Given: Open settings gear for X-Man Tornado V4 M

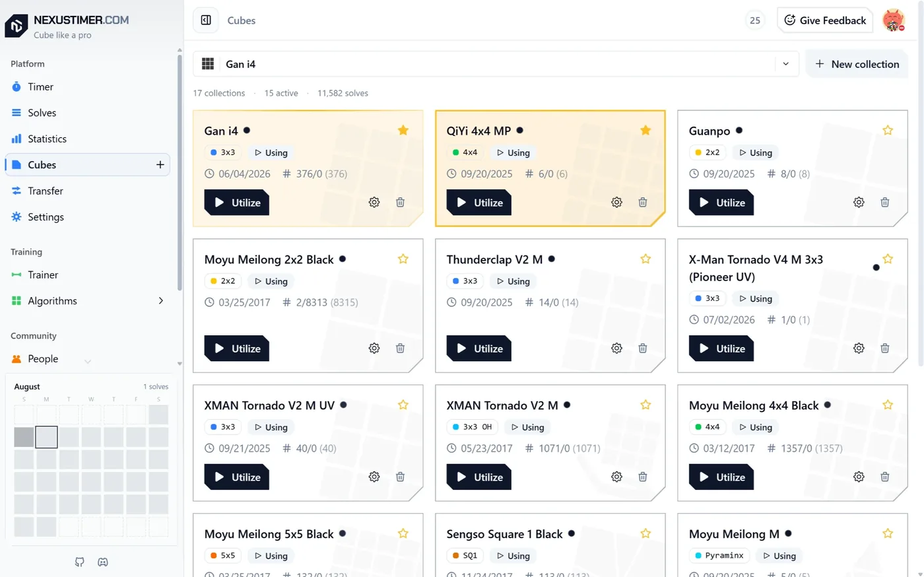Looking at the screenshot, I should (x=859, y=349).
